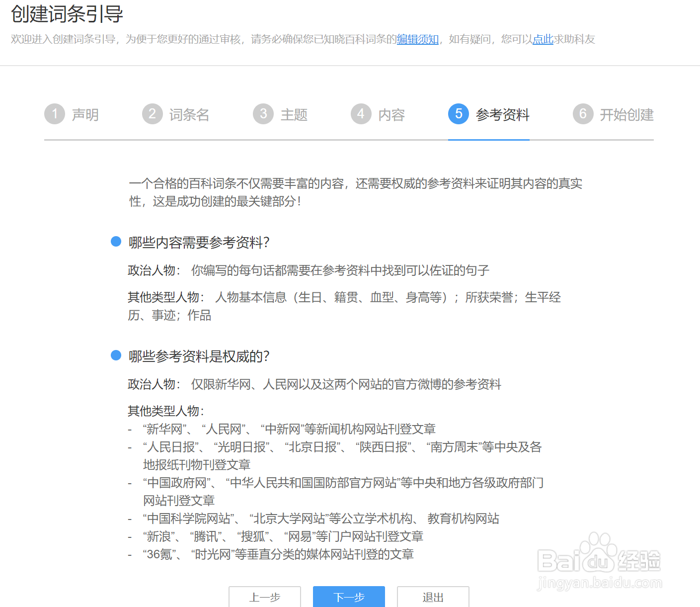The image size is (700, 607).
Task: Click the number 2 step circle
Action: pyautogui.click(x=153, y=114)
